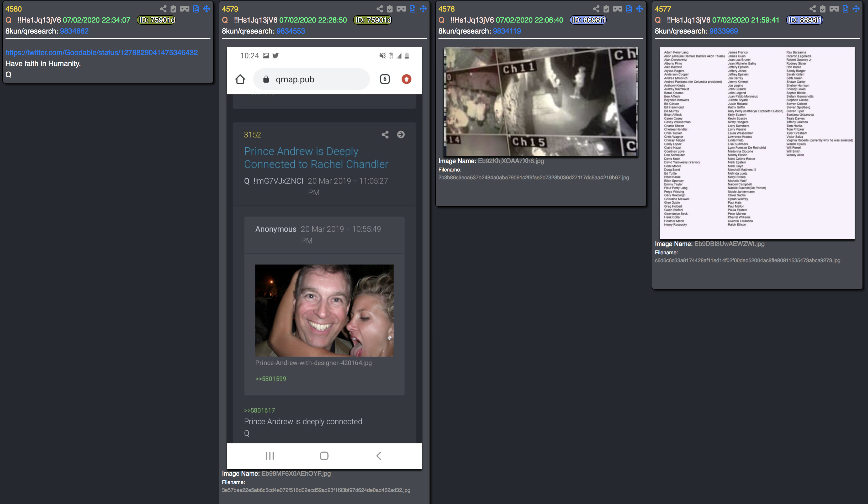Open the names list image in post 4577
This screenshot has width=868, height=504.
757,143
